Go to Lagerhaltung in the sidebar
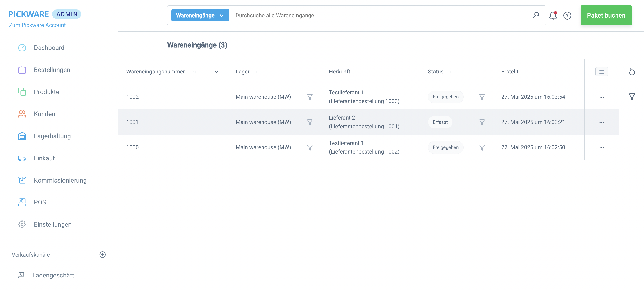The height and width of the screenshot is (290, 644). pyautogui.click(x=52, y=136)
